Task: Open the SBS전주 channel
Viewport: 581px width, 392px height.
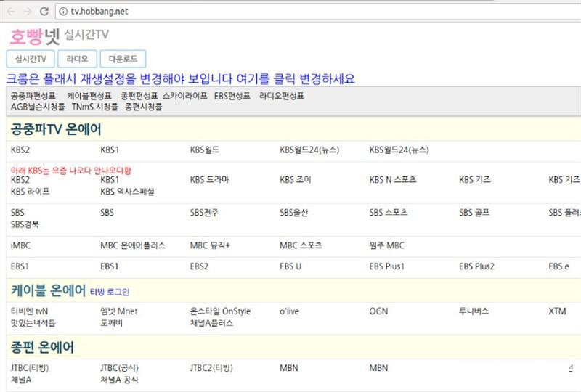Action: pos(204,213)
